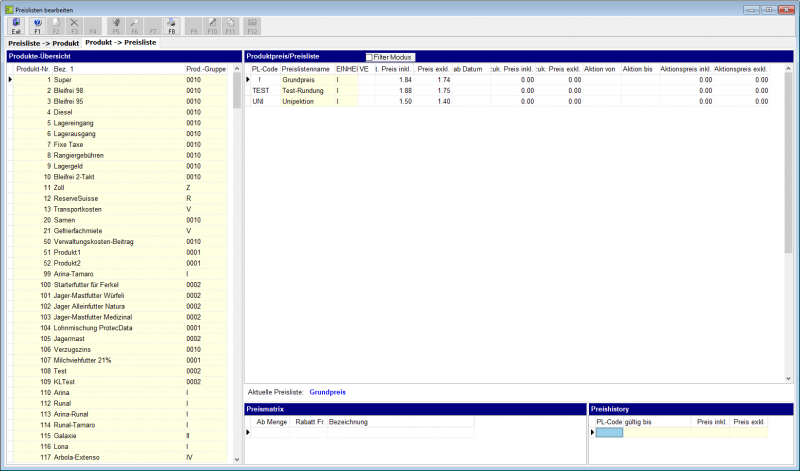Select product row Bleifrei 2-Takt
This screenshot has height=471, width=800.
(x=120, y=177)
